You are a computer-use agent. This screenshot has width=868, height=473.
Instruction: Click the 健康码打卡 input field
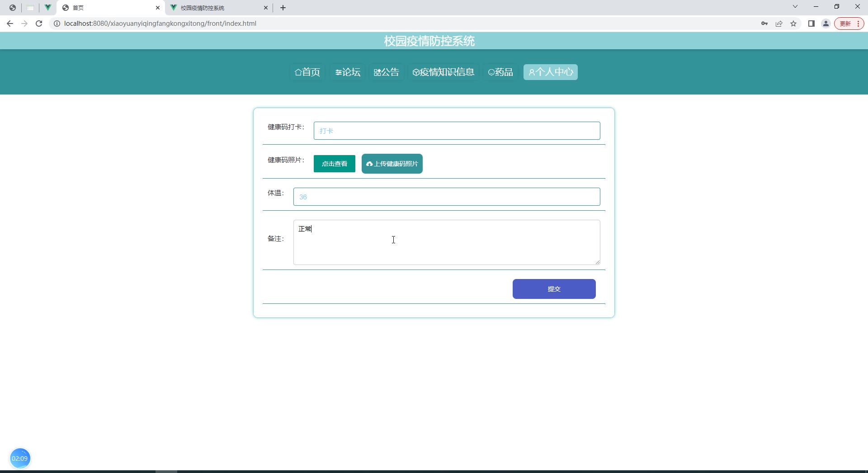[457, 131]
